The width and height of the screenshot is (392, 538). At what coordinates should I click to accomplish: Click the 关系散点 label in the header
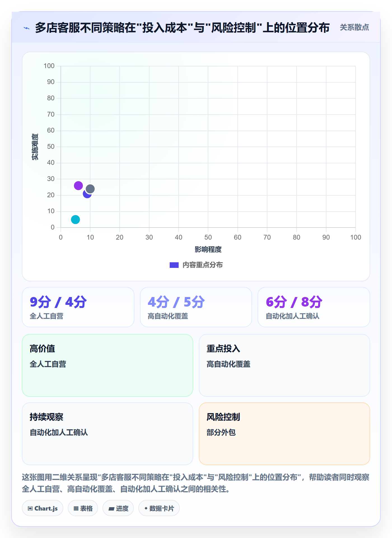(x=354, y=27)
